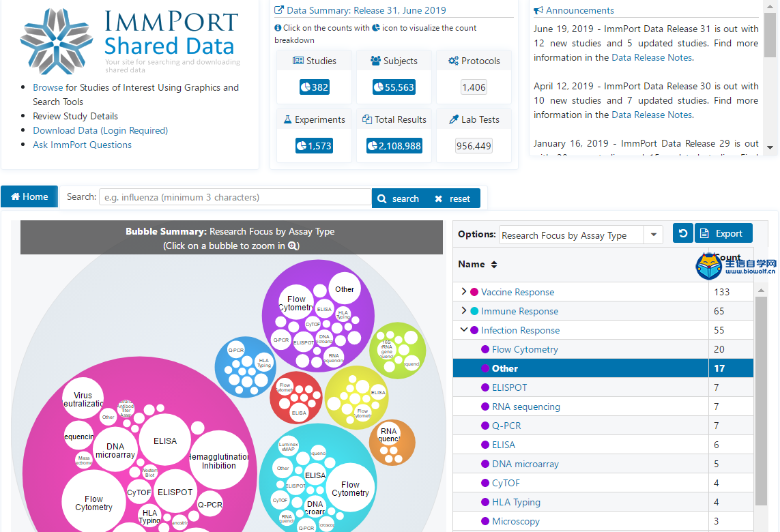
Task: Open the Studies count 382 breakdown
Action: click(x=315, y=87)
